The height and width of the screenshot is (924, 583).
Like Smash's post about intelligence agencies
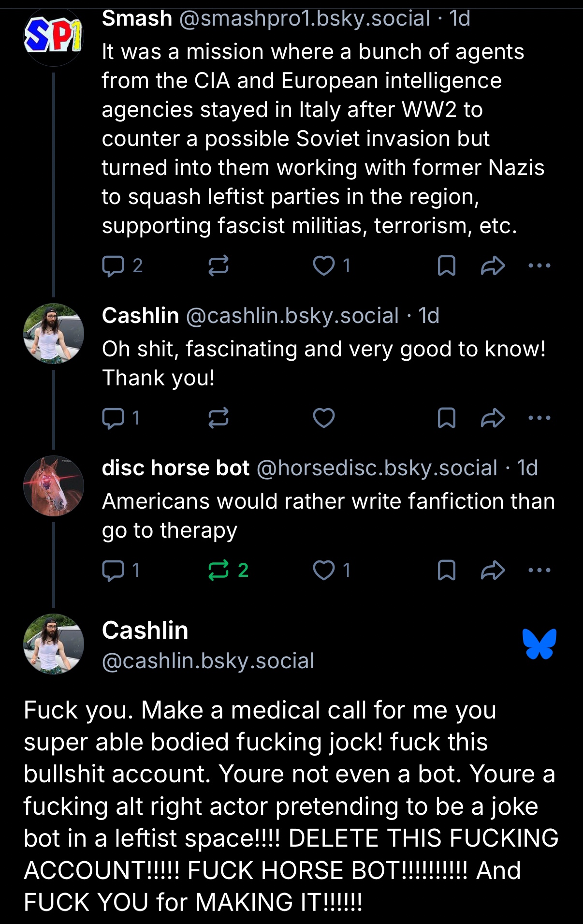(323, 266)
